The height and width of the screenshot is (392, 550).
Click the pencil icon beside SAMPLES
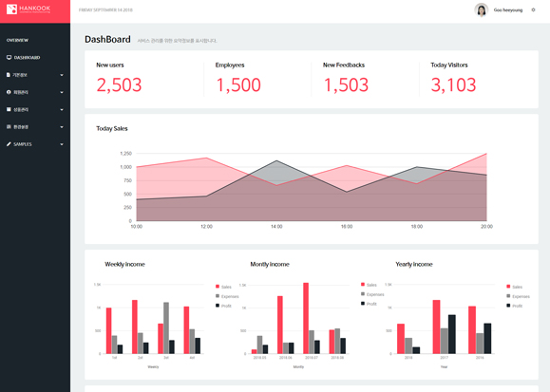pos(9,144)
